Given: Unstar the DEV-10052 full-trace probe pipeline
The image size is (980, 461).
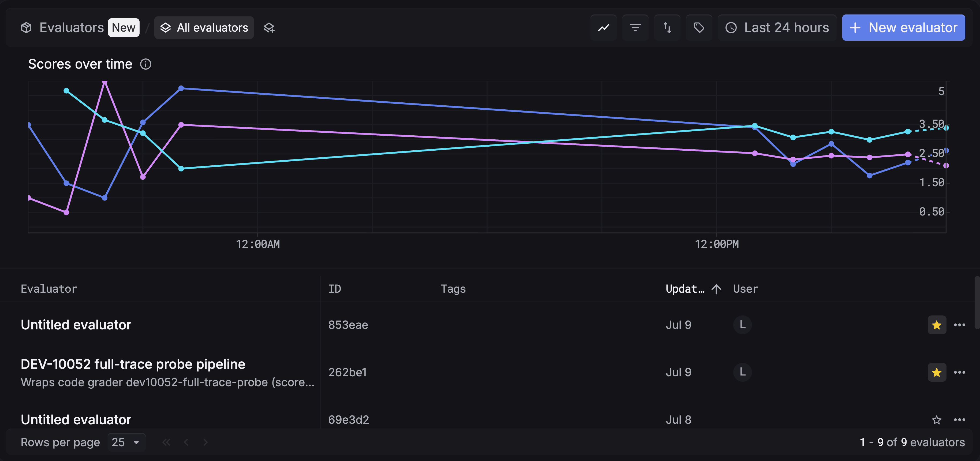Looking at the screenshot, I should (937, 372).
